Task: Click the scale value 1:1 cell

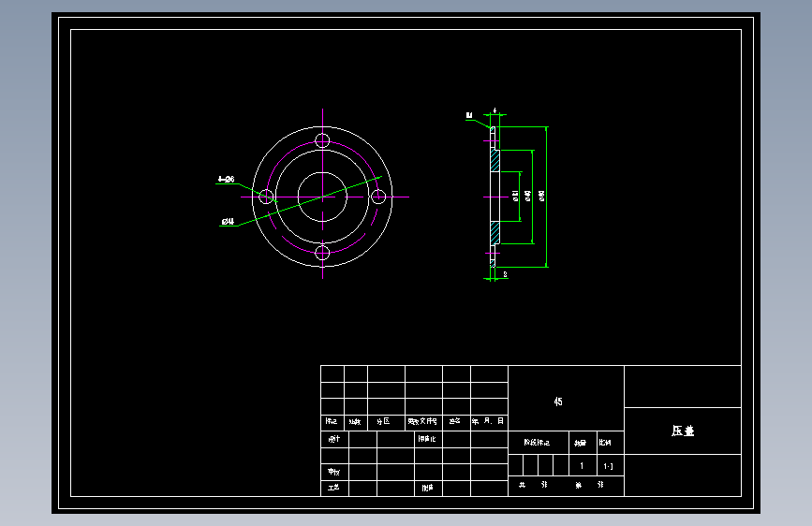Action: tap(611, 465)
